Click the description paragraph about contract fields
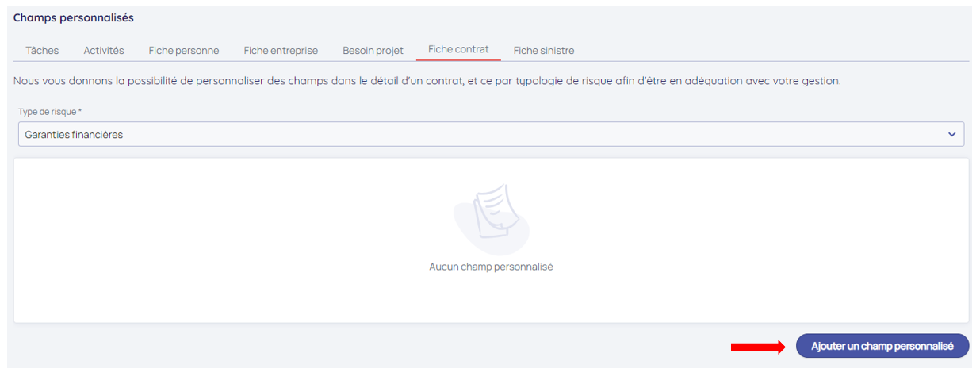The width and height of the screenshot is (980, 380). 427,81
